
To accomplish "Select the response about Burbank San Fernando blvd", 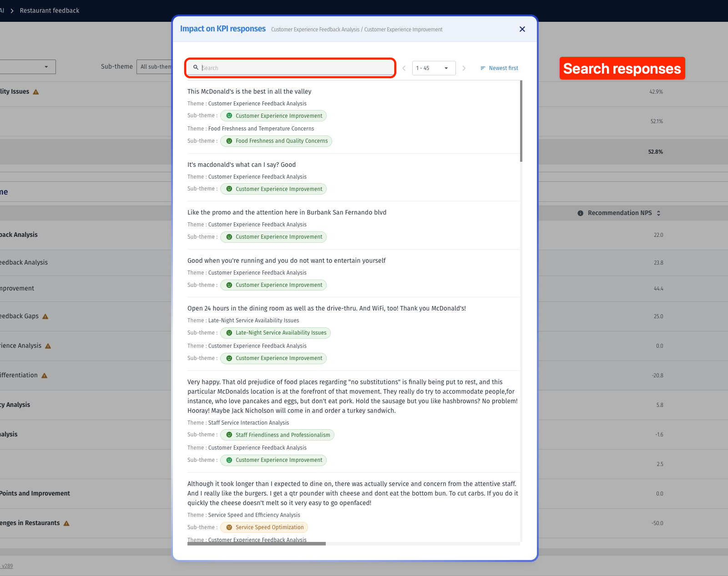I will pos(287,212).
